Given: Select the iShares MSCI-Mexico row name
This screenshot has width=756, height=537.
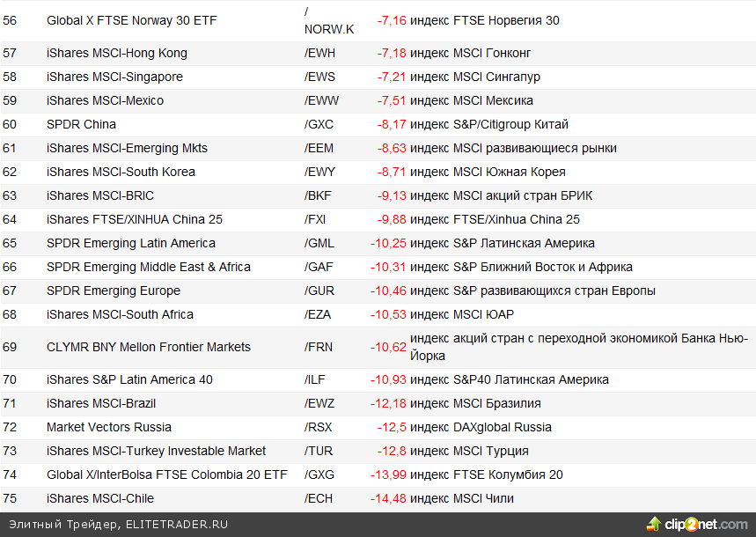Looking at the screenshot, I should [105, 100].
